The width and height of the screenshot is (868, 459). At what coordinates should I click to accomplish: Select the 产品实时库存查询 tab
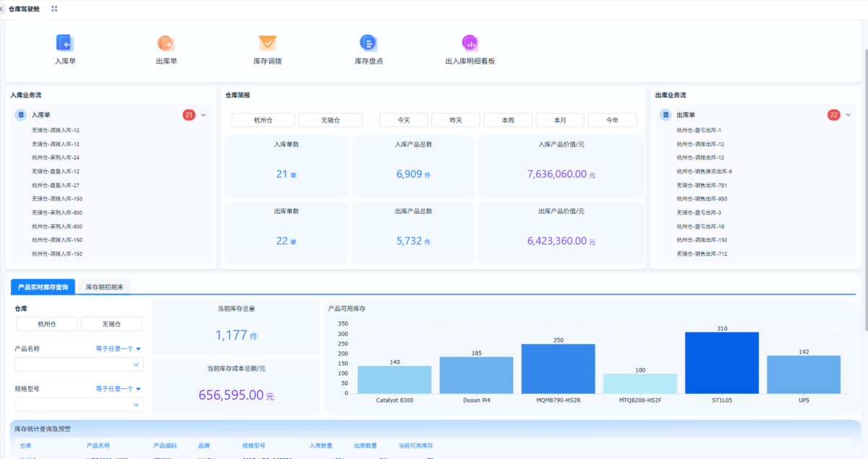[43, 287]
